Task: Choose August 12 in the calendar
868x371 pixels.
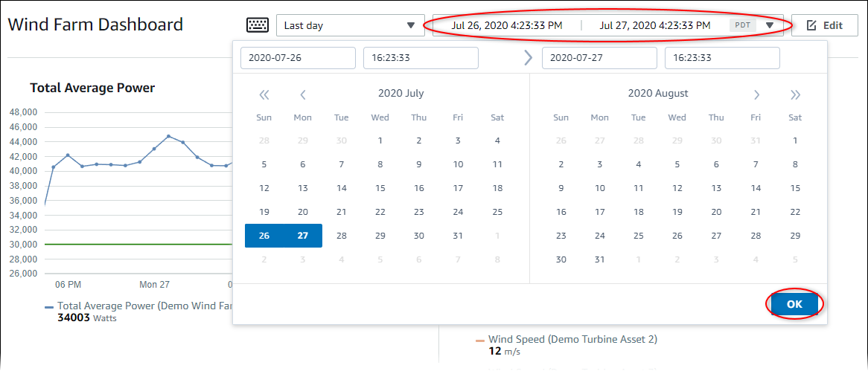Action: click(x=677, y=188)
